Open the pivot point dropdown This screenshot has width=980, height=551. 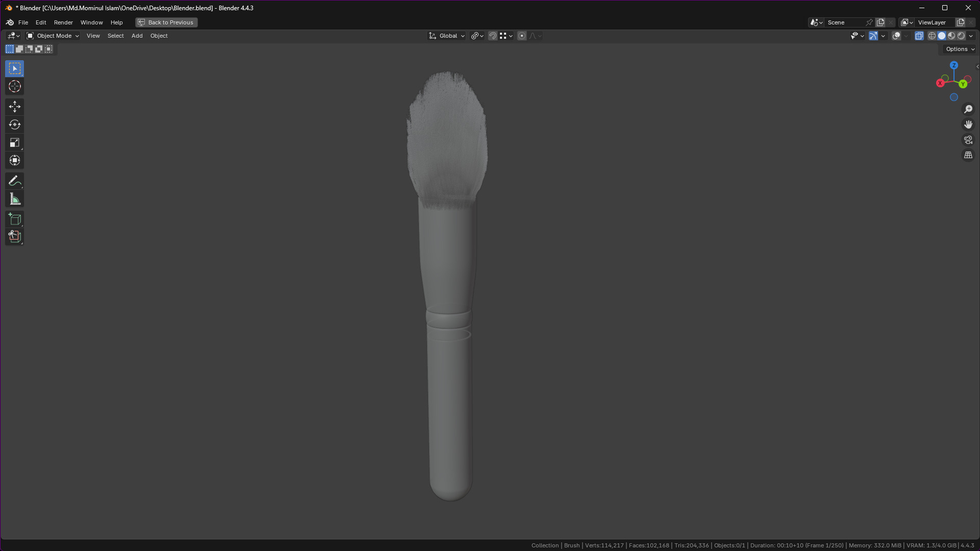click(x=477, y=36)
